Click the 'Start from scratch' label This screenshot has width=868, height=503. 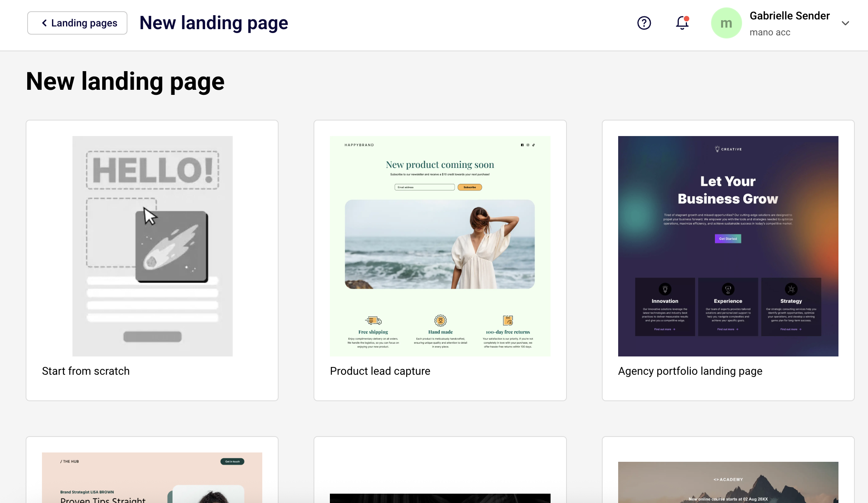85,371
